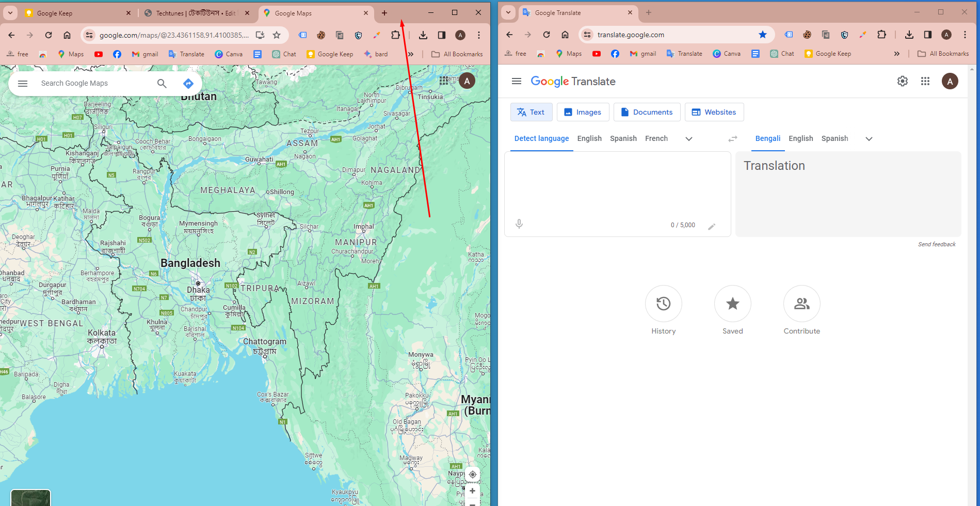
Task: Click the my-location button on the map
Action: (x=472, y=474)
